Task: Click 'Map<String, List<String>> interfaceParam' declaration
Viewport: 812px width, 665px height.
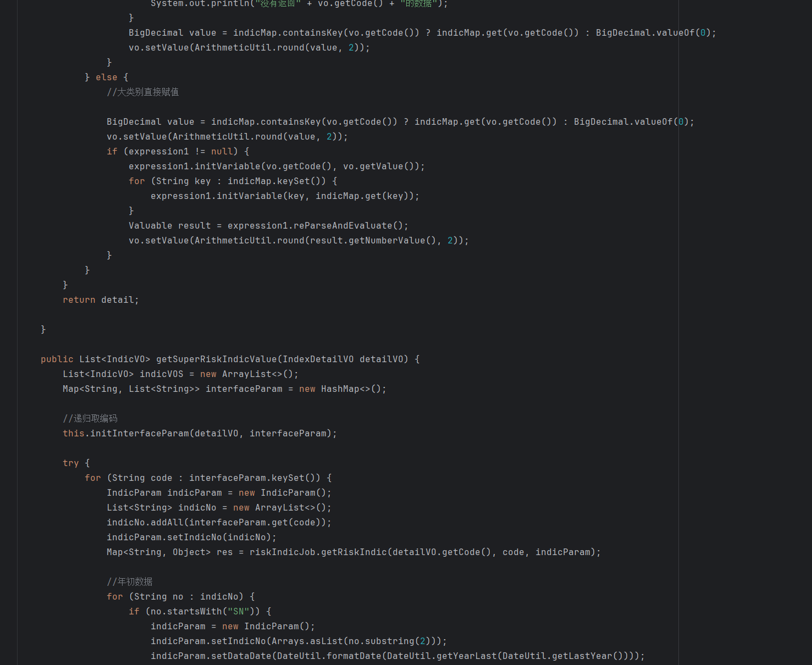Action: pyautogui.click(x=173, y=389)
